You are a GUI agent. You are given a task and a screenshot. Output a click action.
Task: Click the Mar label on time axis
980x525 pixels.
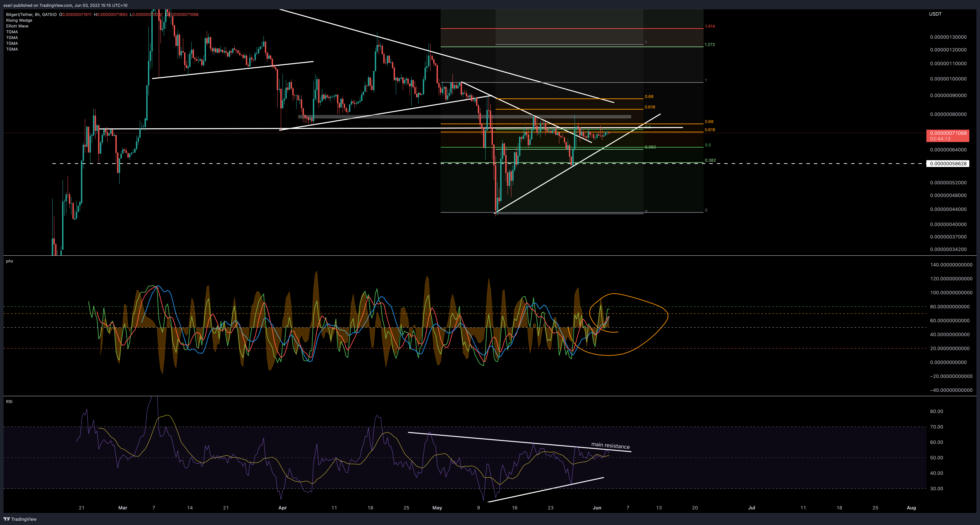[122, 508]
